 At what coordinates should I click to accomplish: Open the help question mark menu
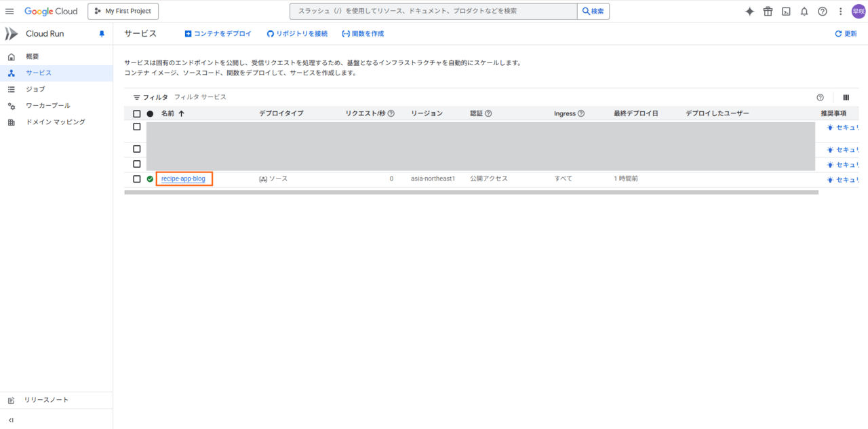(823, 12)
